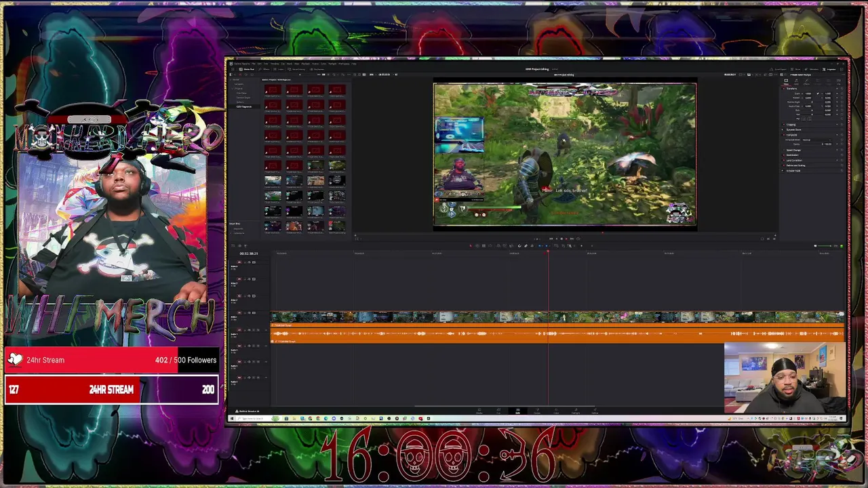This screenshot has width=868, height=488.
Task: Open the Workspace menu
Action: pos(344,64)
